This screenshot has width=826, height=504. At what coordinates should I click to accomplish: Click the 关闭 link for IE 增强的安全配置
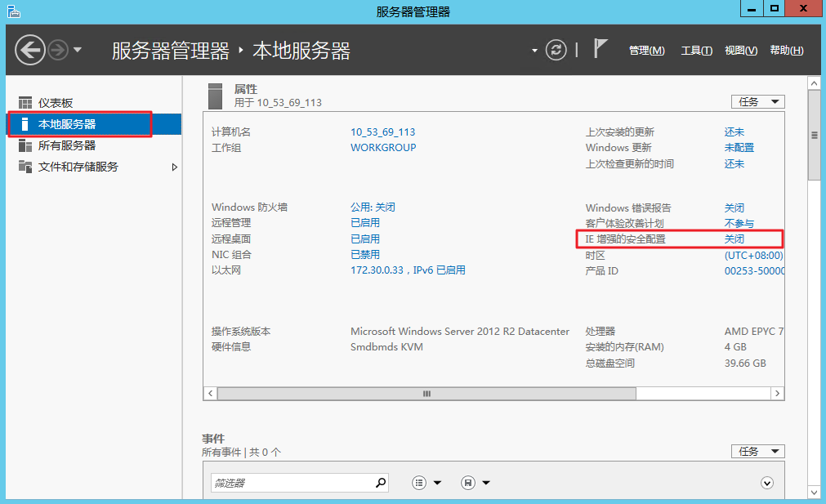[x=733, y=239]
